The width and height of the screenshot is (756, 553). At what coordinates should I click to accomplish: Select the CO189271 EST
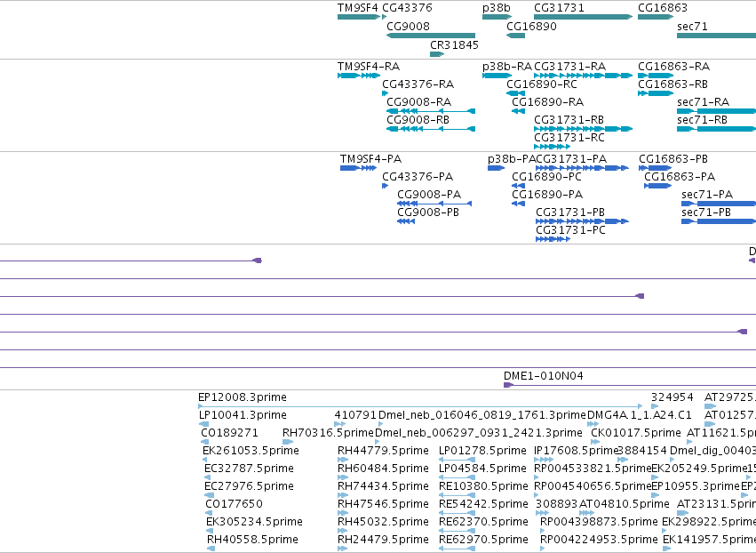[x=204, y=442]
